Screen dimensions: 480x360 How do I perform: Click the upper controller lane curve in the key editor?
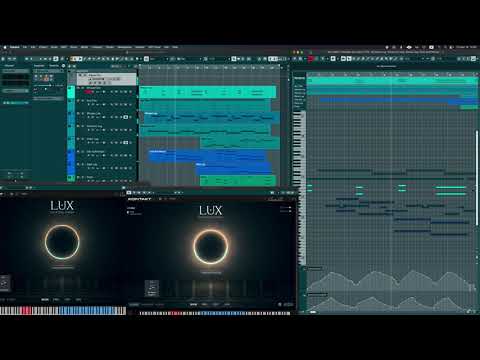tap(392, 282)
